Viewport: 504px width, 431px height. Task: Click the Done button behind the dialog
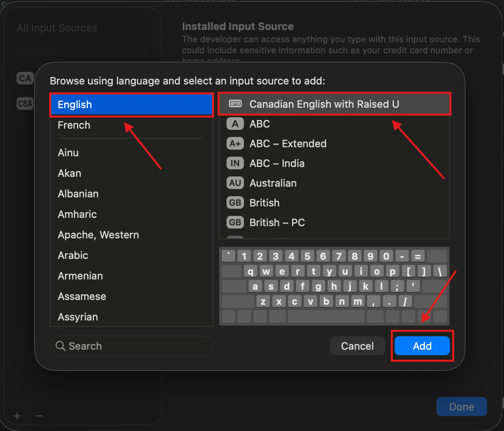coord(461,407)
